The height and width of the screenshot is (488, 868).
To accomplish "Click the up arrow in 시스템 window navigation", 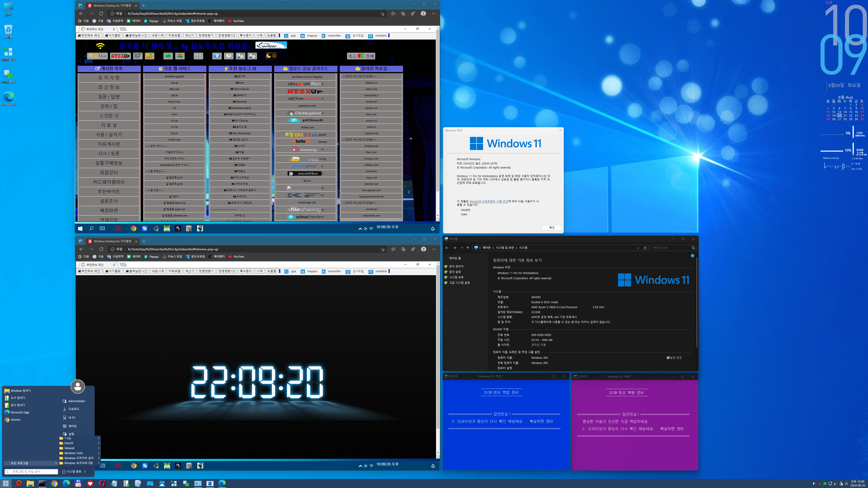I will tap(468, 248).
